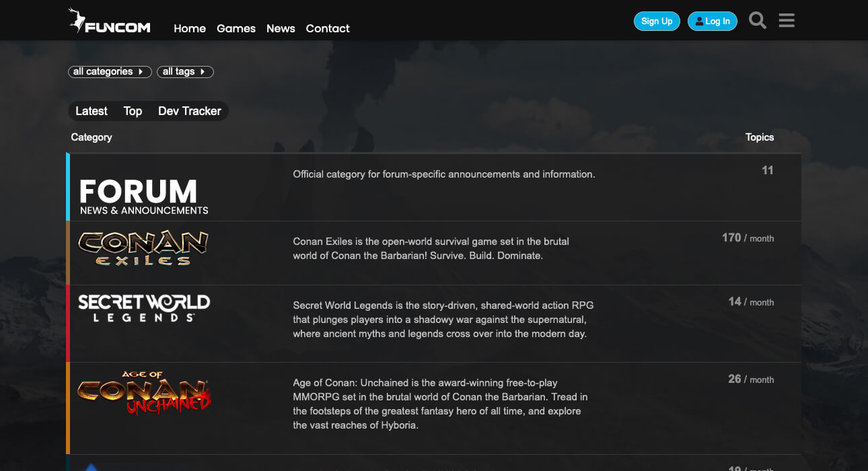Click the Funcom logo in header
Viewport: 868px width, 471px height.
pos(110,22)
